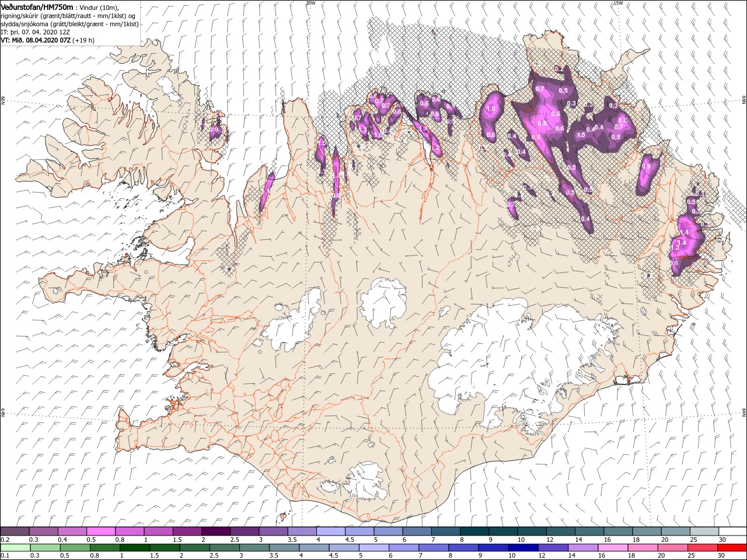
Task: Click the 'IT: þri. 07. 04. 2020 12Z' line
Action: [x=35, y=32]
